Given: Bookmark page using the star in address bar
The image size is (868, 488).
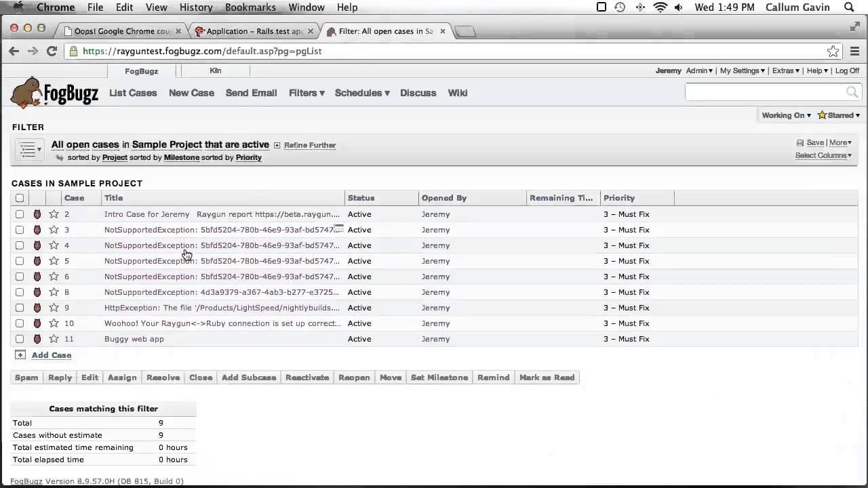Looking at the screenshot, I should (833, 51).
